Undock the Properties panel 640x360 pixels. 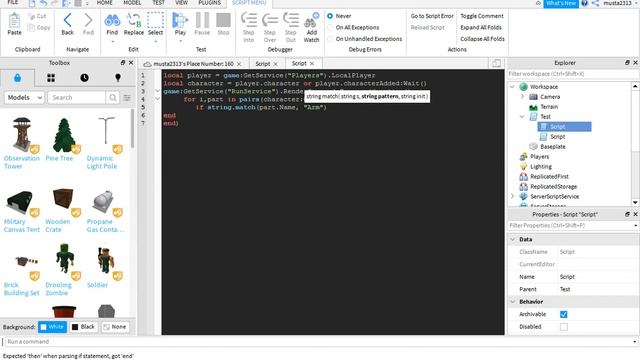(x=627, y=214)
